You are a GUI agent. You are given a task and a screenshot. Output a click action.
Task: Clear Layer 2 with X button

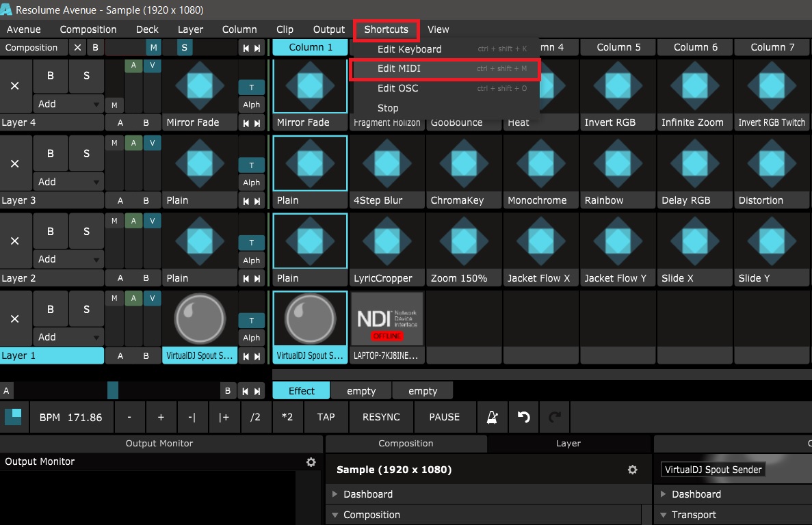(x=15, y=241)
